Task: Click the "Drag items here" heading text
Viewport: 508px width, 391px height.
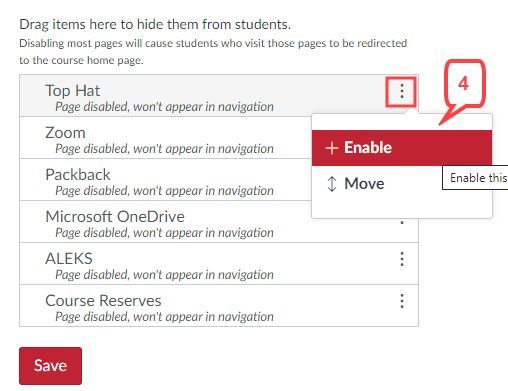Action: click(x=155, y=24)
